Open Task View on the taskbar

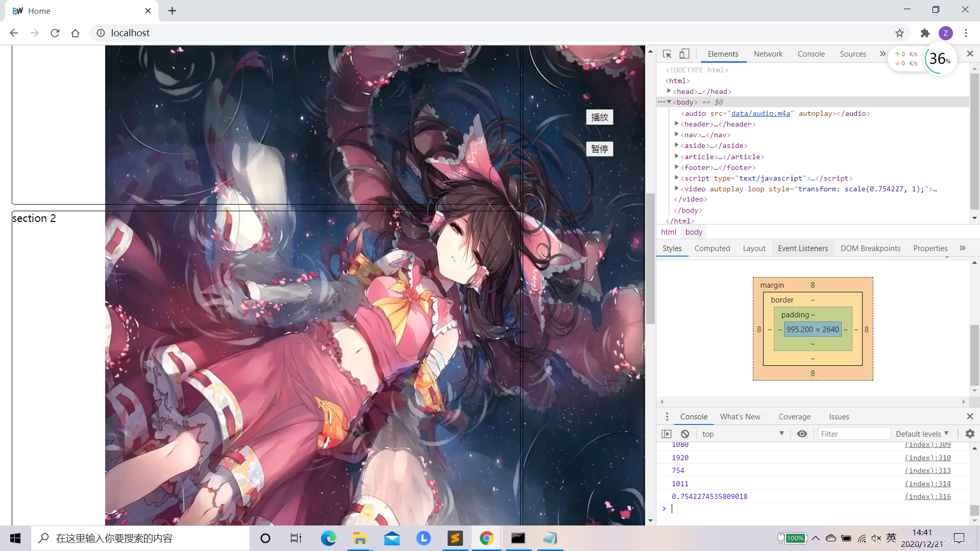[296, 538]
